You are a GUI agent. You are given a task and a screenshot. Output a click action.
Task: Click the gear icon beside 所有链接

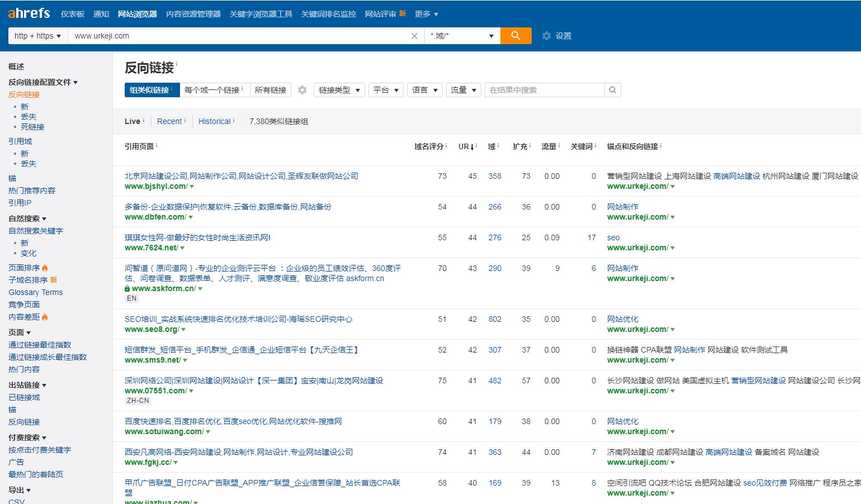[302, 90]
